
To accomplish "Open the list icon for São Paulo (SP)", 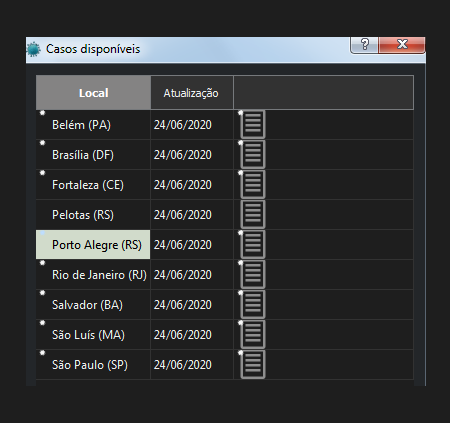I will click(253, 364).
